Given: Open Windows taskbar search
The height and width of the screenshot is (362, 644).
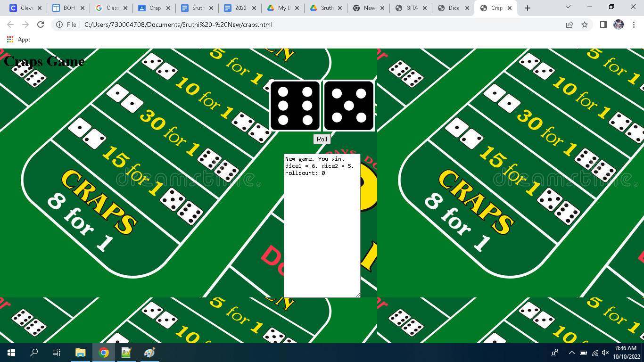Looking at the screenshot, I should click(x=34, y=353).
